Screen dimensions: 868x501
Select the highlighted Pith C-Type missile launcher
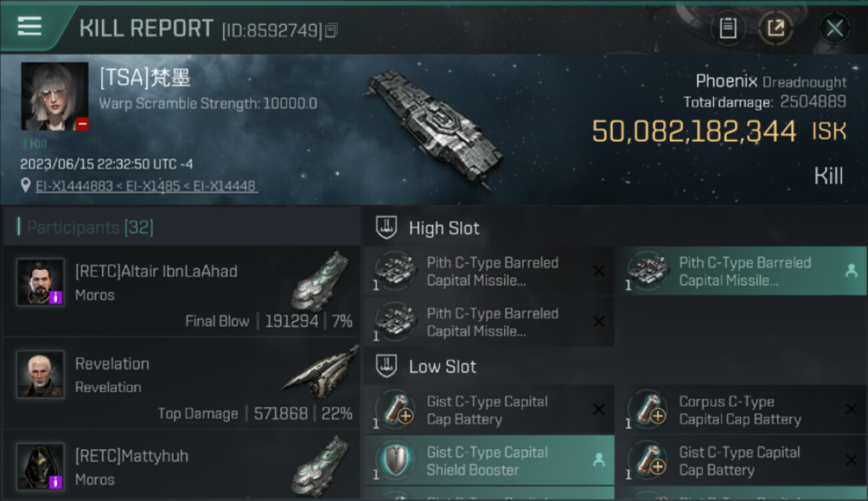(744, 271)
